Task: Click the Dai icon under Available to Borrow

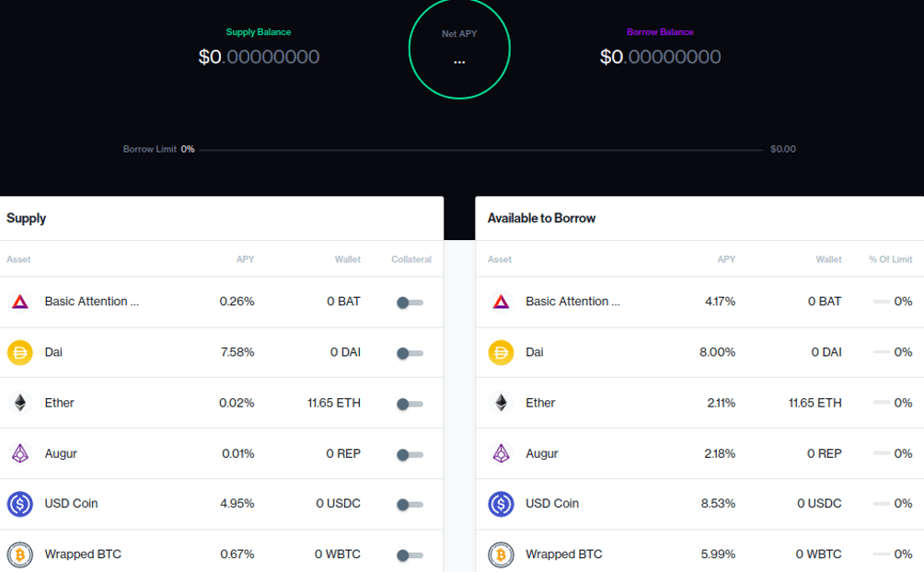Action: click(501, 352)
